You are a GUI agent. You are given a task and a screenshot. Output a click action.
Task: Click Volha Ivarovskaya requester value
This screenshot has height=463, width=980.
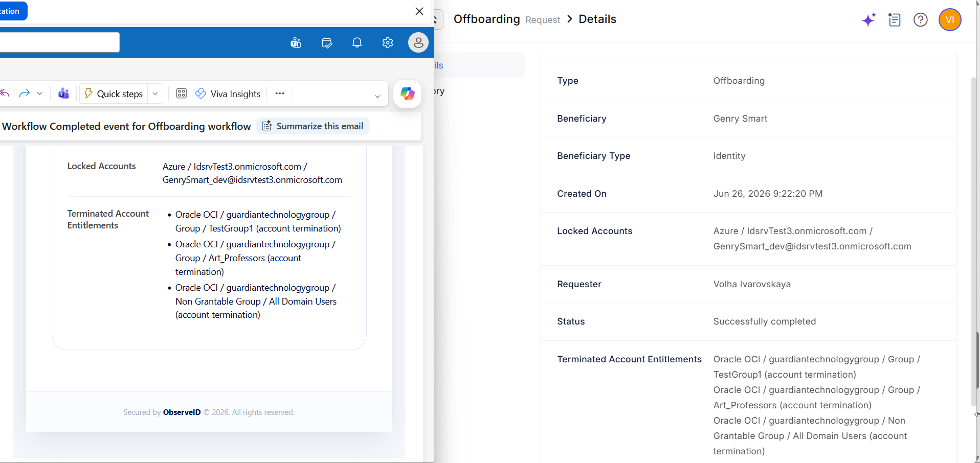(752, 284)
